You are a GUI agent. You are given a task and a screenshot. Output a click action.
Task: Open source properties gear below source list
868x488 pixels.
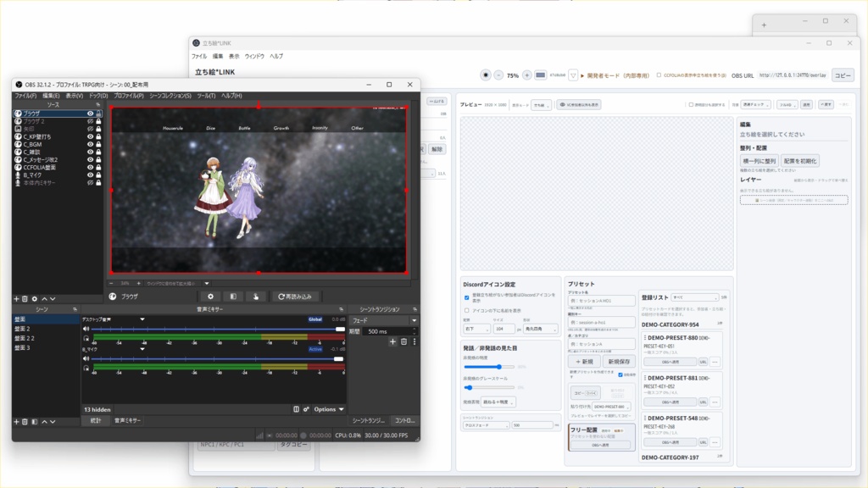(x=34, y=299)
